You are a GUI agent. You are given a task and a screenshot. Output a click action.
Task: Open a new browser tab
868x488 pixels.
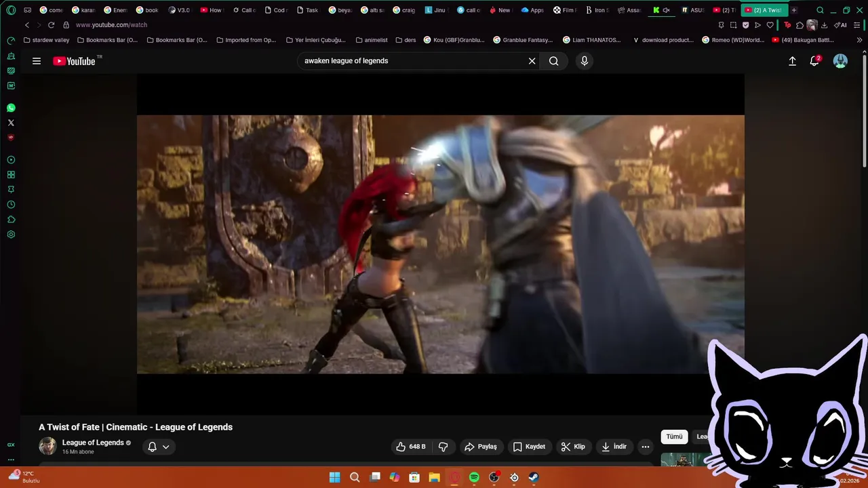794,10
